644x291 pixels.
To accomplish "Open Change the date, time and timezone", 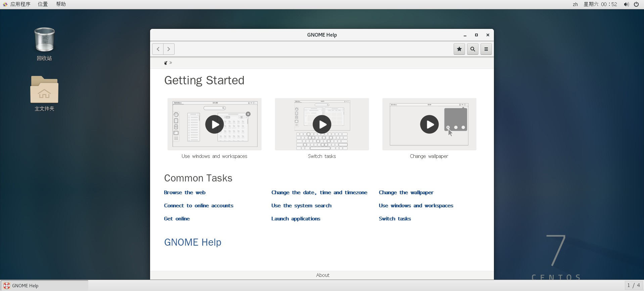I will click(319, 193).
